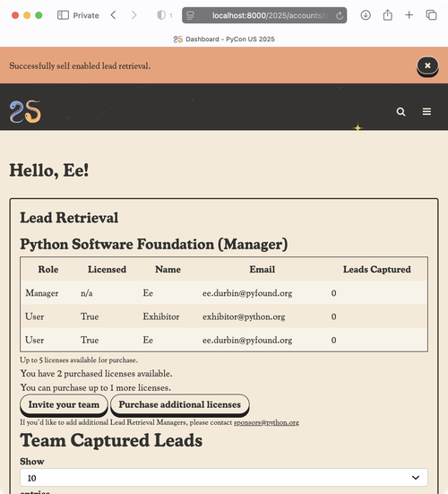Go forward with the right arrow
The height and width of the screenshot is (494, 448).
coord(134,15)
